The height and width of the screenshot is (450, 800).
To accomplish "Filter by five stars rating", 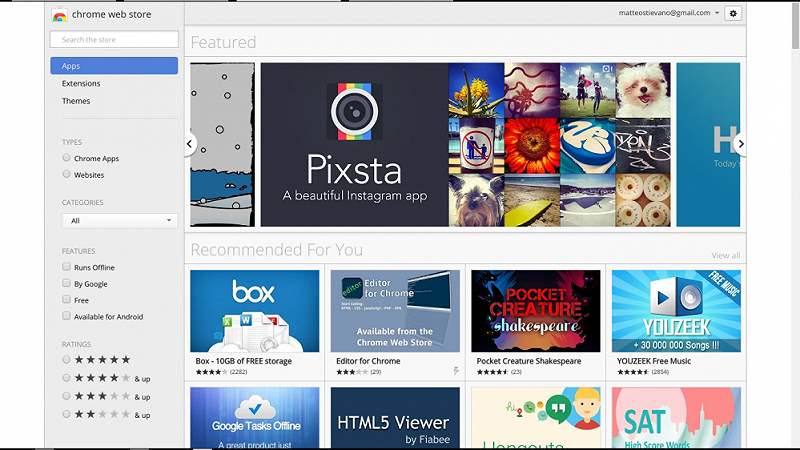I will tap(66, 360).
